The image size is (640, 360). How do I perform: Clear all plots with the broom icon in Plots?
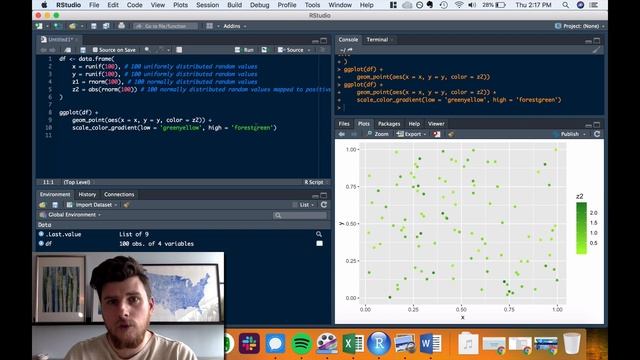click(x=451, y=134)
